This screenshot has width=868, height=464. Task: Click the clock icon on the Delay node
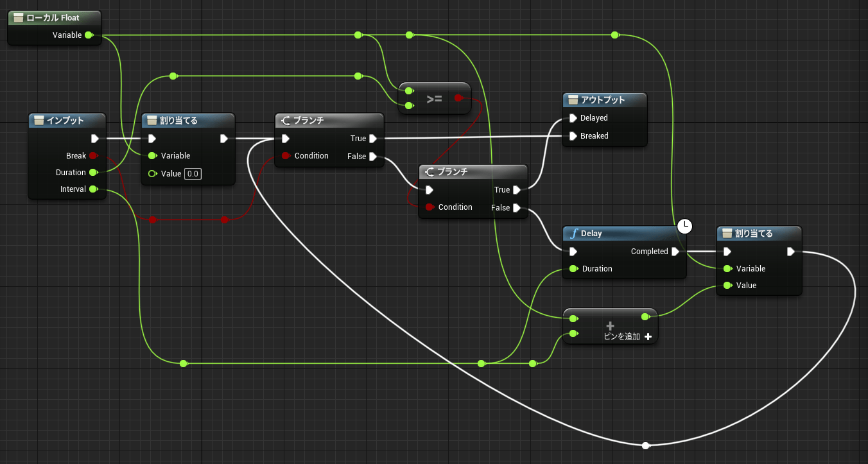tap(684, 226)
